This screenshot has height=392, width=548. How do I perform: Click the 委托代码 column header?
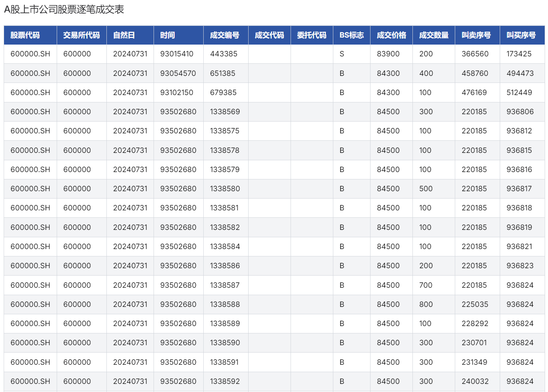click(x=312, y=35)
